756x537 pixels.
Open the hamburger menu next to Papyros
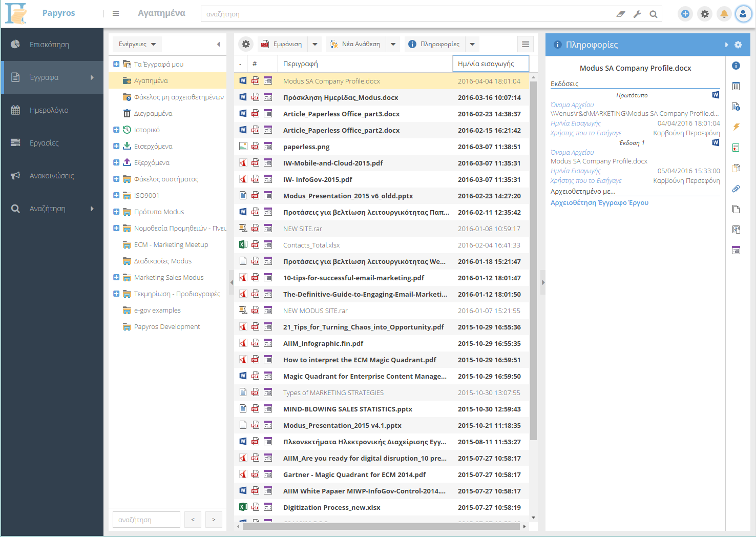tap(116, 14)
